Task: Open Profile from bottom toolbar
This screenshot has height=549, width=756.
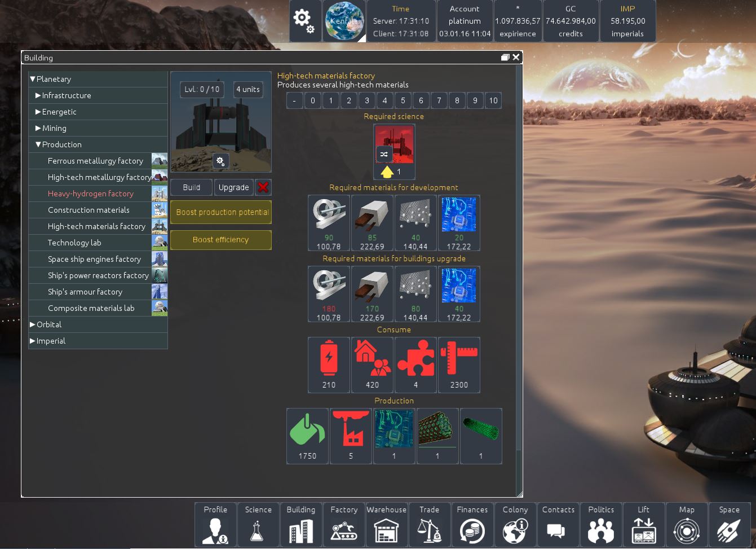Action: tap(215, 525)
